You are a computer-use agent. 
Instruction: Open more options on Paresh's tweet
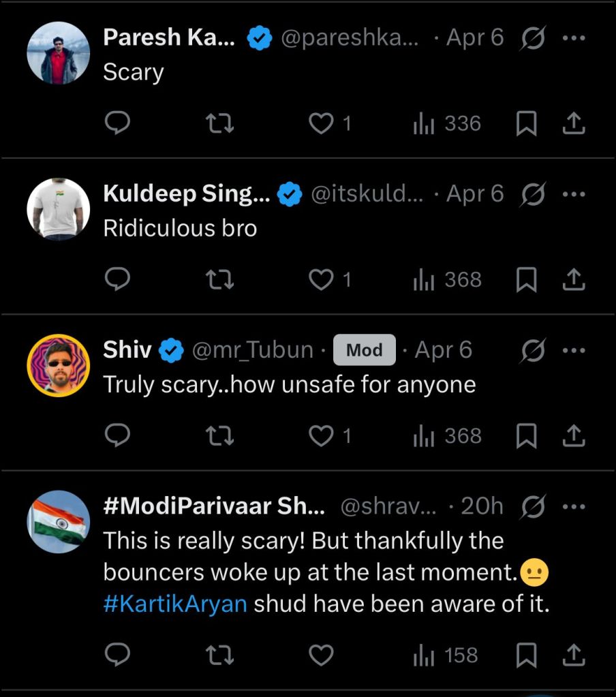coord(574,38)
